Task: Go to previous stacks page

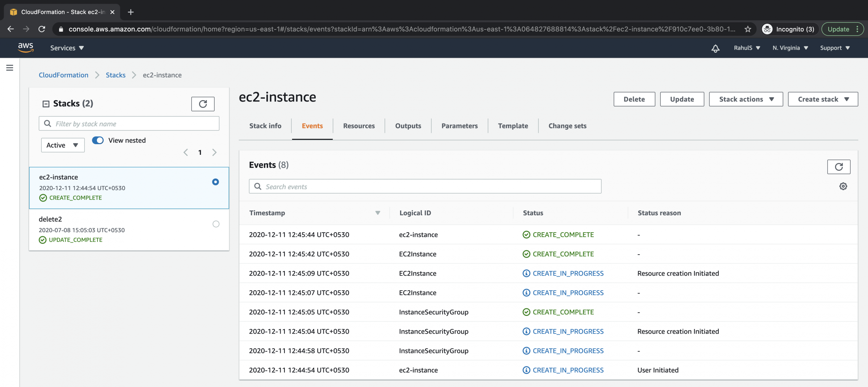Action: 185,152
